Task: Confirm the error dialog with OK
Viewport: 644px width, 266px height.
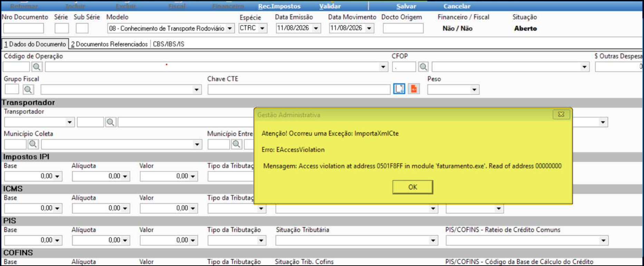Action: click(413, 187)
